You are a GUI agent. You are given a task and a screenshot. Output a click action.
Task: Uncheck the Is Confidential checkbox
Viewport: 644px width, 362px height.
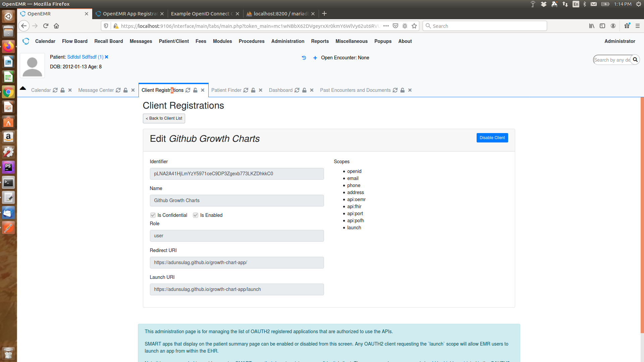[x=153, y=215]
